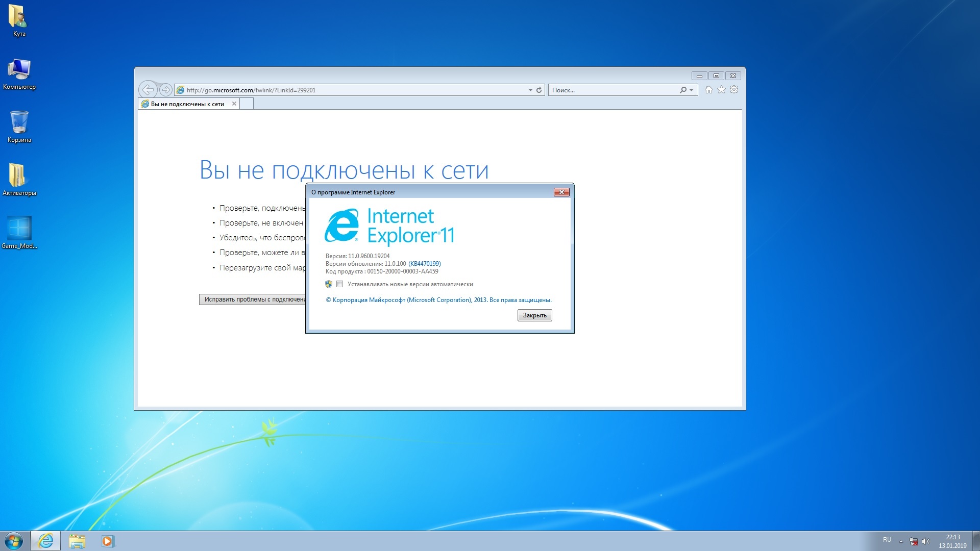The width and height of the screenshot is (980, 551).
Task: Click the network status tray icon
Action: (x=914, y=541)
